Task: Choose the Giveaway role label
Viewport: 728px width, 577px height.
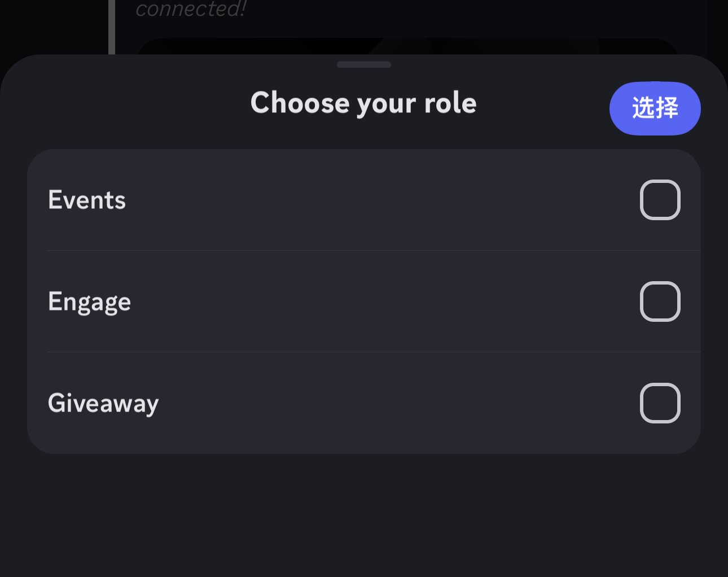Action: (103, 404)
